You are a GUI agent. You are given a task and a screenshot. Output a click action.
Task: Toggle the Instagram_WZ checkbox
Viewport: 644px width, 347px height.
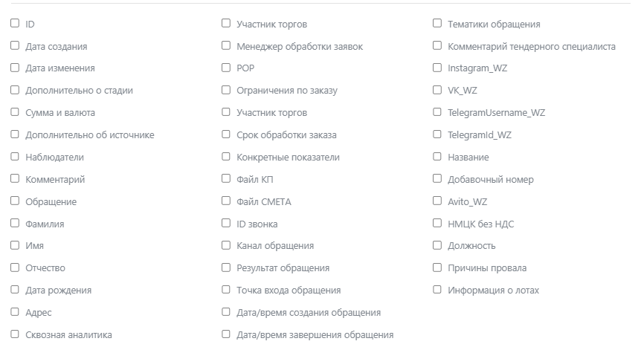(437, 68)
